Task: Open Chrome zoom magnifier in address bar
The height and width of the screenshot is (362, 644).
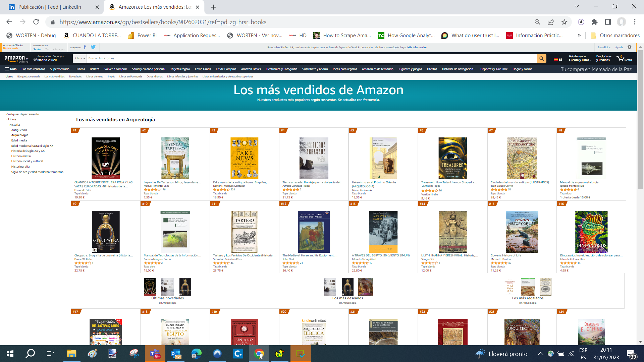Action: 537,22
